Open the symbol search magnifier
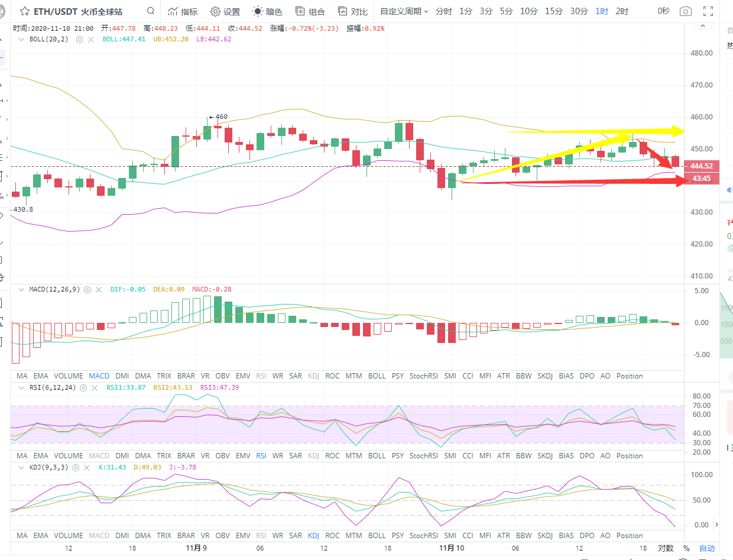 (151, 11)
